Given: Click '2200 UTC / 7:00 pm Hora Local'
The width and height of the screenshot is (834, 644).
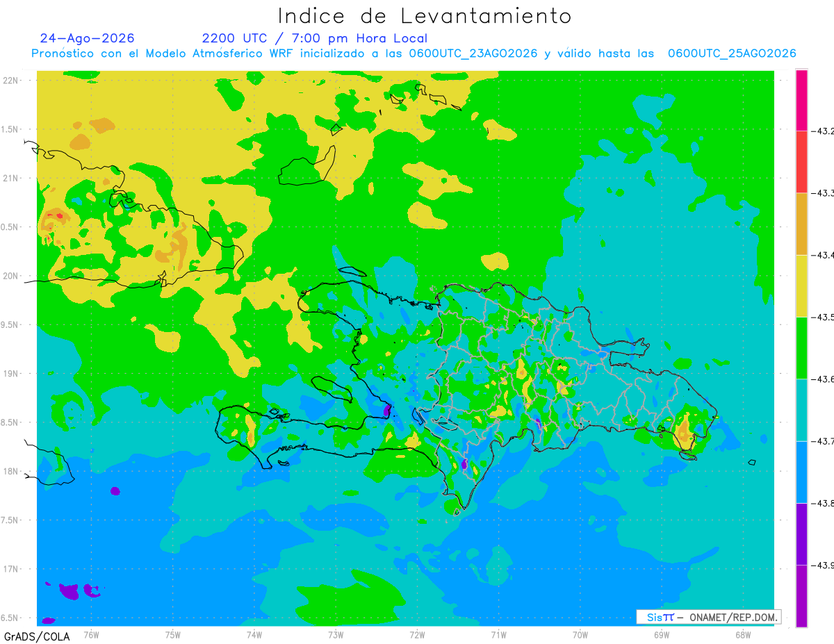Looking at the screenshot, I should tap(315, 38).
